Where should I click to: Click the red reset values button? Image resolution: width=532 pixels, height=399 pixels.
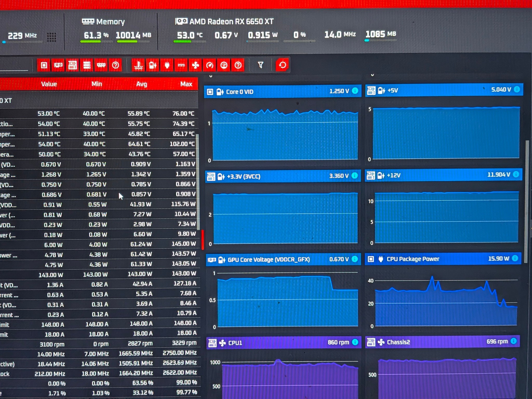[x=283, y=65]
